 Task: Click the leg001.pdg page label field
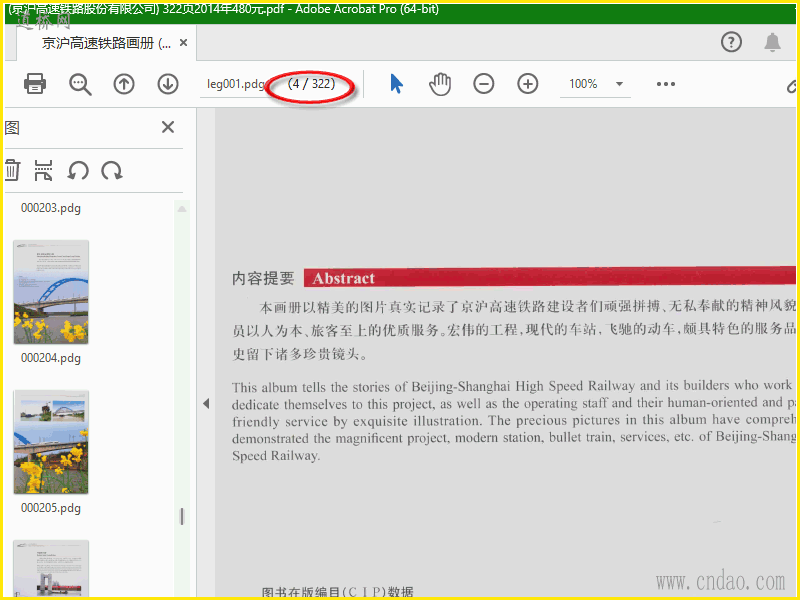point(235,84)
